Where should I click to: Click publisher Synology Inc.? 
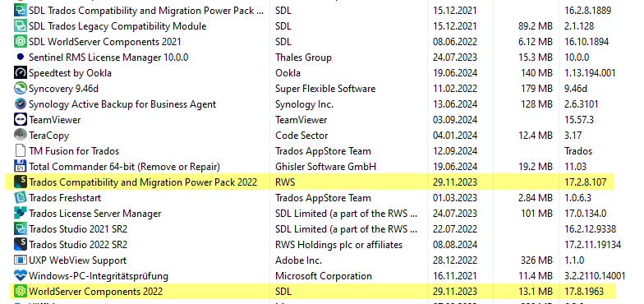[304, 104]
